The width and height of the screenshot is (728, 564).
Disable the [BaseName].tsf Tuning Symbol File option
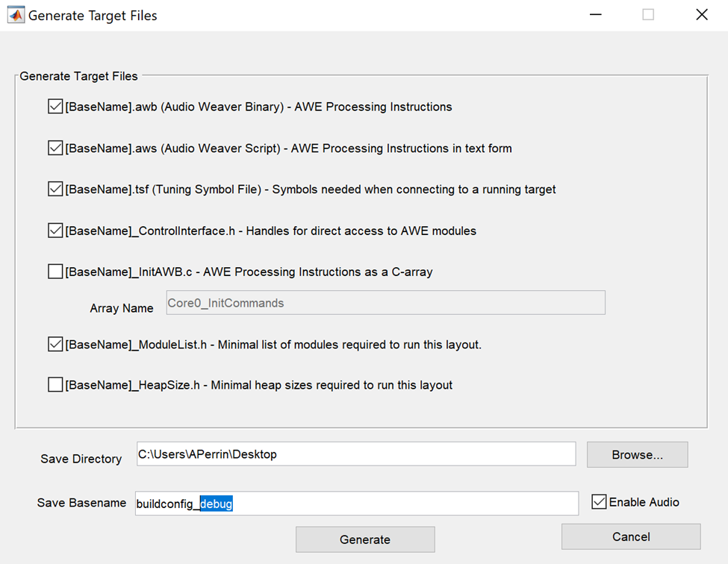click(55, 189)
